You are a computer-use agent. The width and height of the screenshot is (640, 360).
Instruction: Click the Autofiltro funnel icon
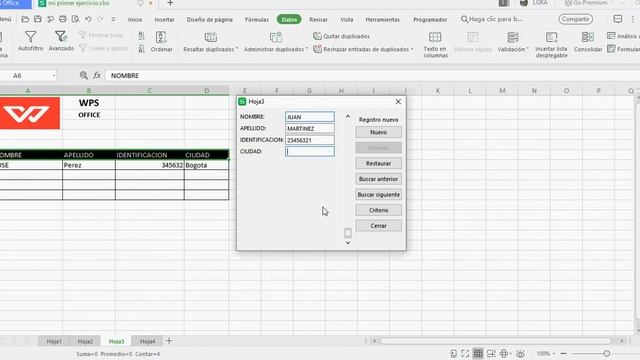click(x=30, y=37)
